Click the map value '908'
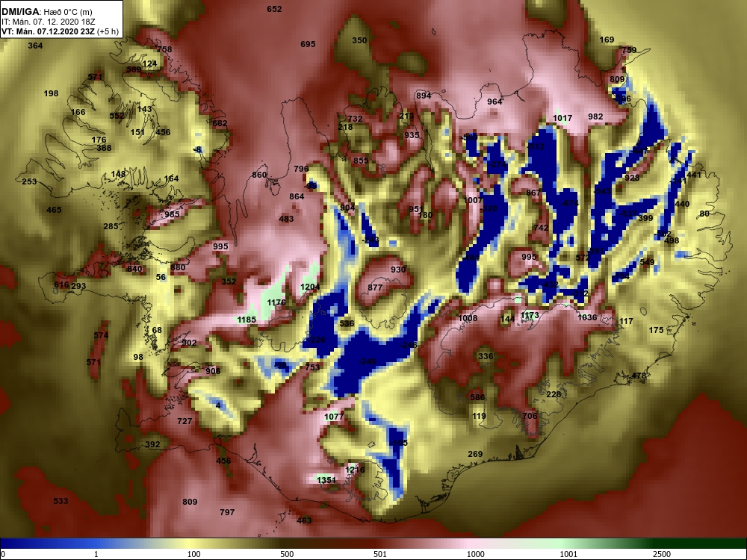This screenshot has height=560, width=747. pyautogui.click(x=213, y=371)
